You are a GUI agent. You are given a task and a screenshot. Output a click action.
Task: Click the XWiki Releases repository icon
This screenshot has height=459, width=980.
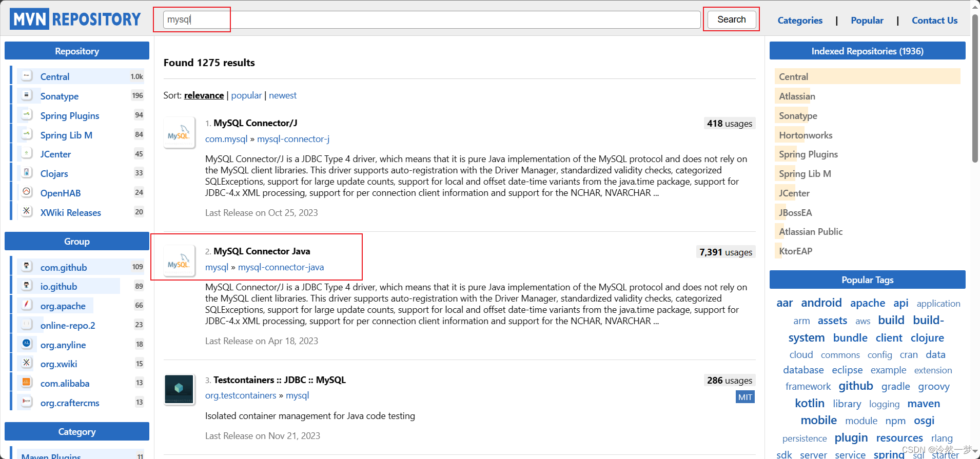[x=27, y=211]
